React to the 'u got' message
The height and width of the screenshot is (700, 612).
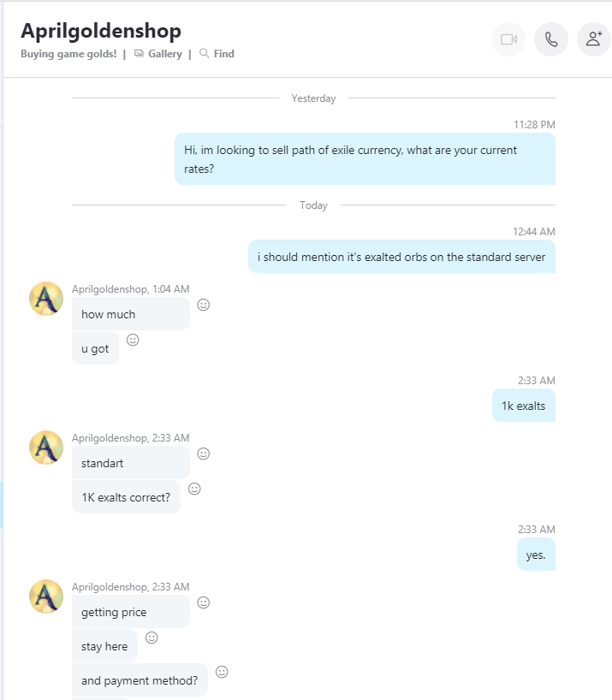click(133, 340)
